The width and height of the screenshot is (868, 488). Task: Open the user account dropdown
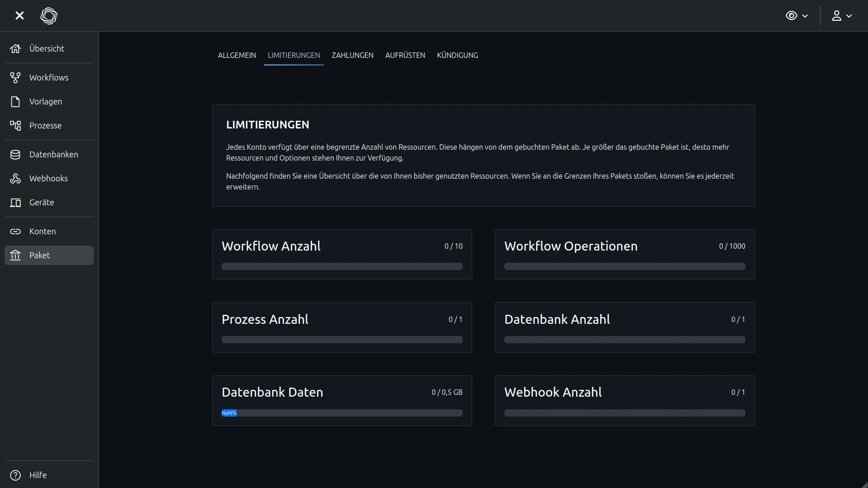(841, 16)
